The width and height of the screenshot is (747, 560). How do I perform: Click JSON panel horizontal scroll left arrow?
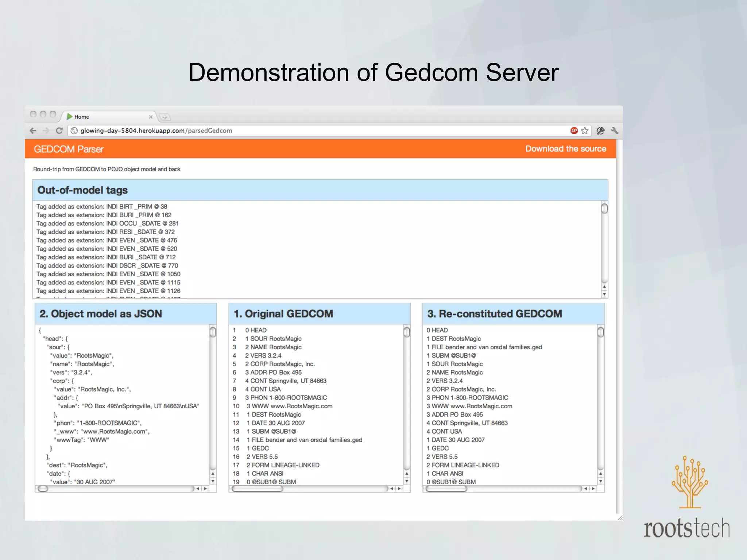point(198,489)
